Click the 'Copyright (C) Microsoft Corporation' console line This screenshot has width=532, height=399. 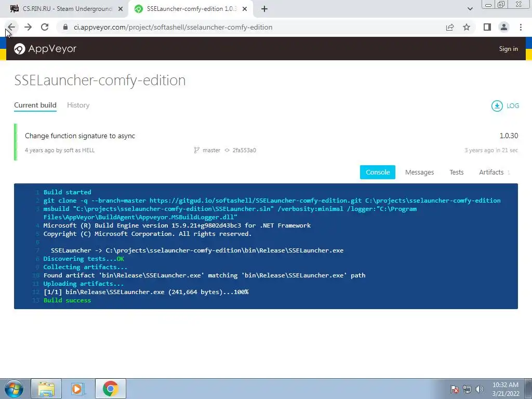pyautogui.click(x=147, y=234)
